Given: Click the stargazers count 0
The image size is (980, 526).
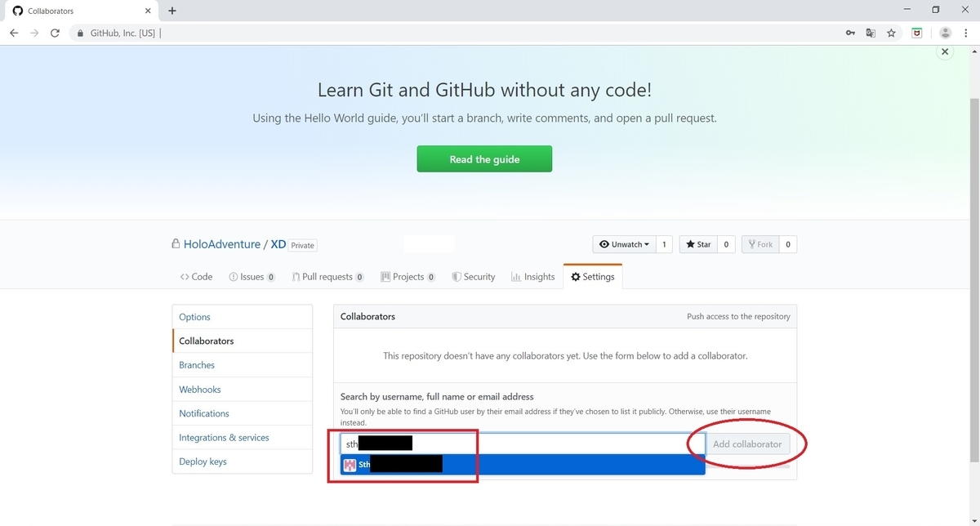Looking at the screenshot, I should pos(726,244).
